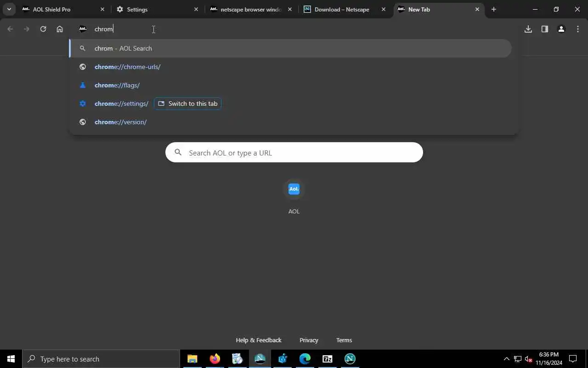Open the home page
This screenshot has width=588, height=368.
click(x=60, y=29)
